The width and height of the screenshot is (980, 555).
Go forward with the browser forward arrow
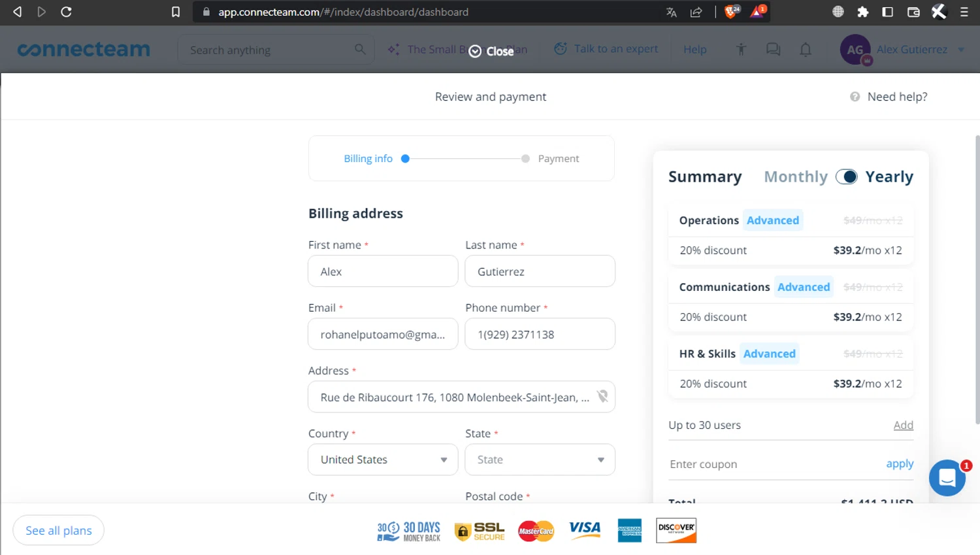[x=42, y=12]
